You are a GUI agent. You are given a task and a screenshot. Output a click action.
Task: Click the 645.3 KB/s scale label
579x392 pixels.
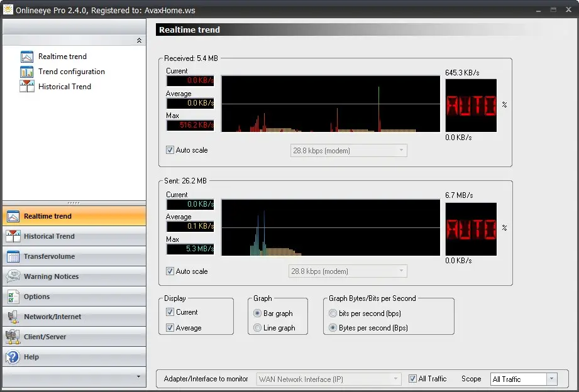pyautogui.click(x=462, y=73)
